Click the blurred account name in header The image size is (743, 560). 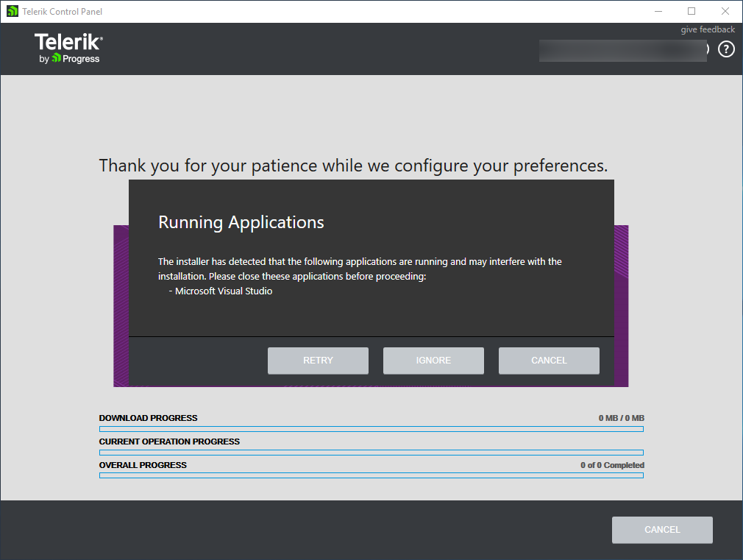[622, 50]
